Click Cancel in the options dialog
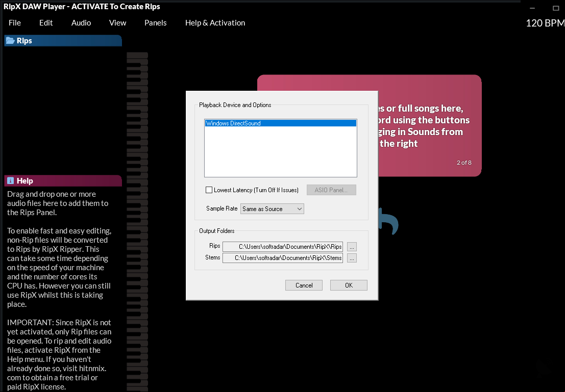This screenshot has height=392, width=565. click(x=304, y=285)
